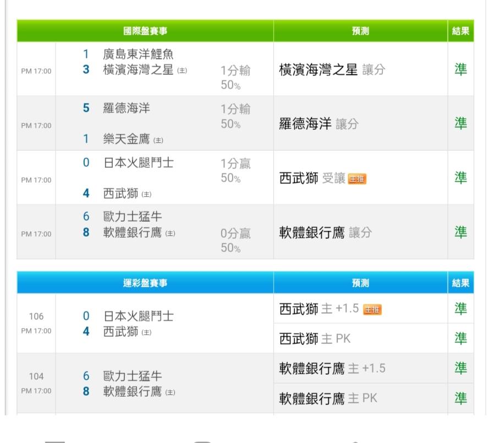This screenshot has width=504, height=443.
Task: Click score 3 beside 橫濱海灣之星
Action: pyautogui.click(x=86, y=69)
